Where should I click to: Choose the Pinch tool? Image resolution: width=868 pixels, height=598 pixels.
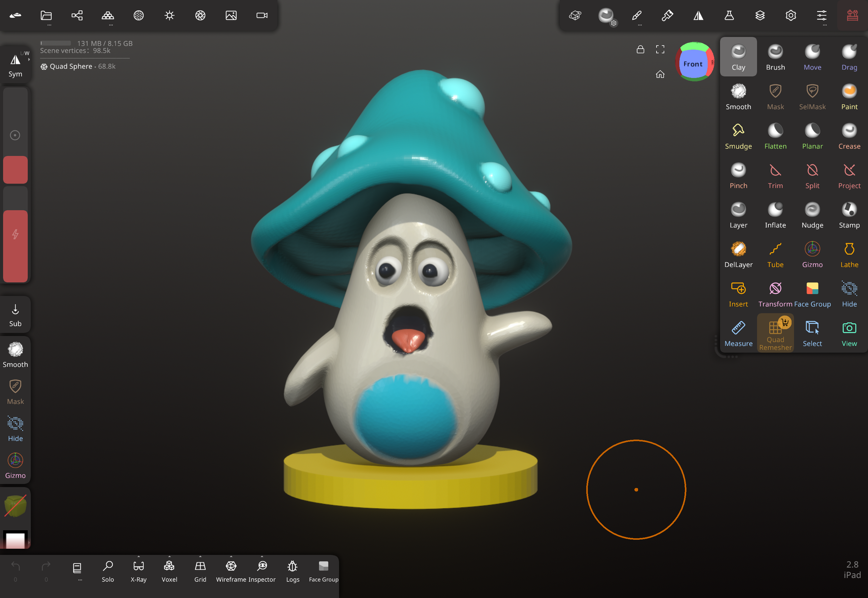pos(738,175)
